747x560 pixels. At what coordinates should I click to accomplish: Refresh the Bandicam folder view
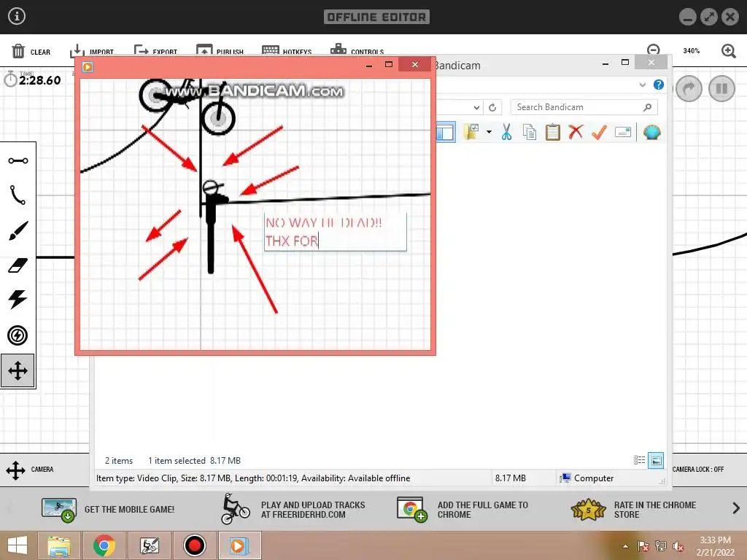coord(492,108)
